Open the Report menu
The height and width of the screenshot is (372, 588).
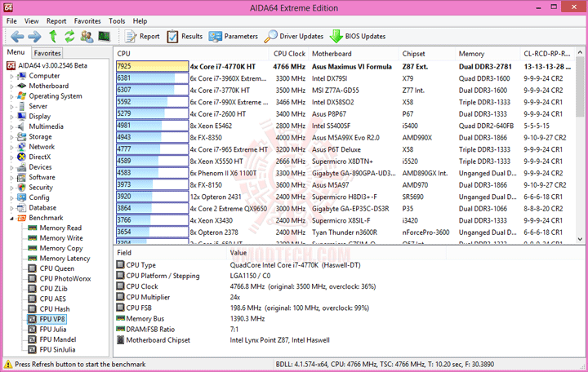click(x=56, y=21)
